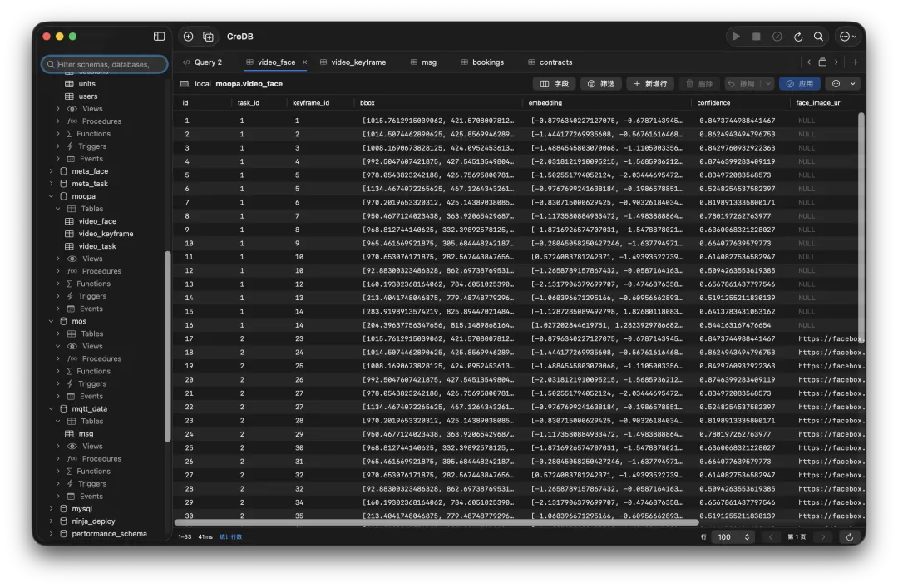Reload table data with the footer refresh icon

coord(849,537)
